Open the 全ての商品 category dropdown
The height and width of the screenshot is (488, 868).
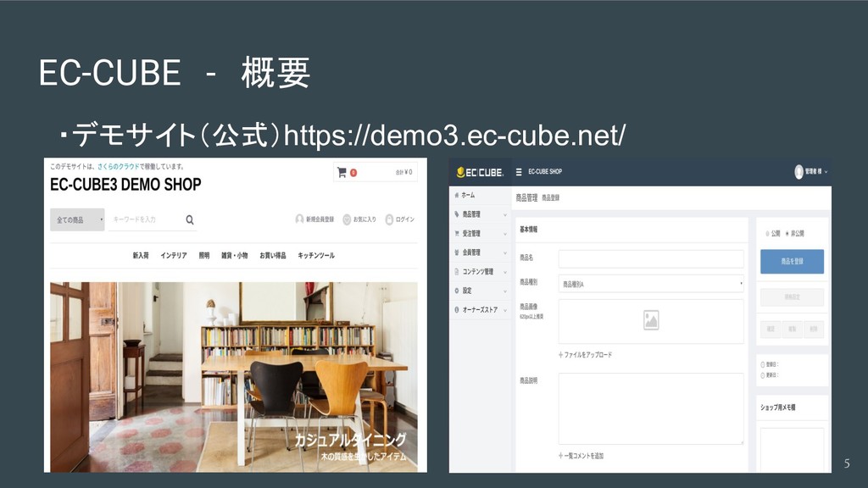click(x=77, y=219)
